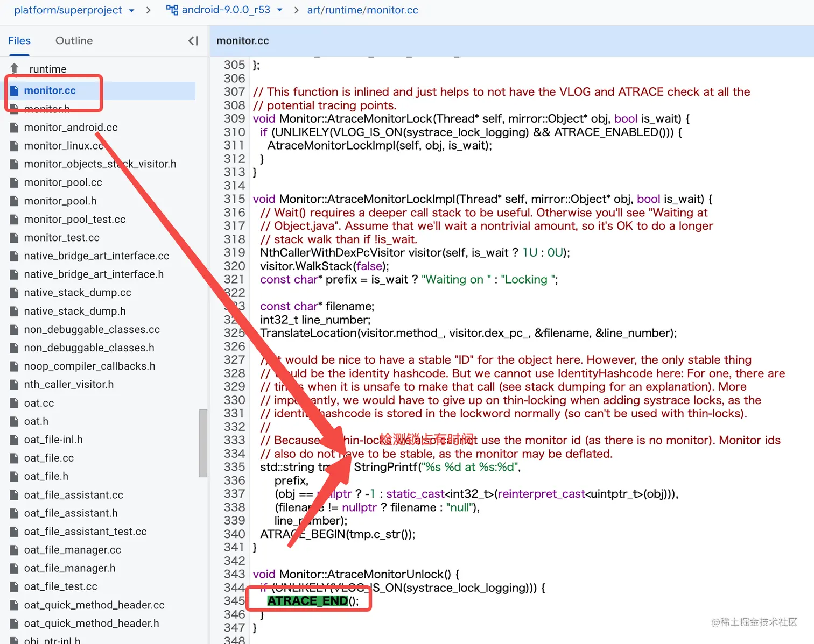Open oat_quick_method_header.cc file
This screenshot has height=644, width=814.
(94, 605)
